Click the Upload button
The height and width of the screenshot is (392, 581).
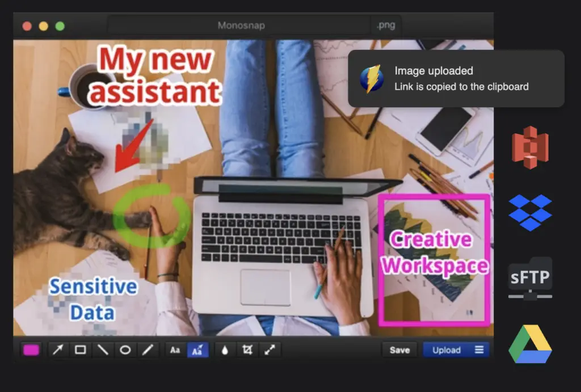click(x=447, y=350)
